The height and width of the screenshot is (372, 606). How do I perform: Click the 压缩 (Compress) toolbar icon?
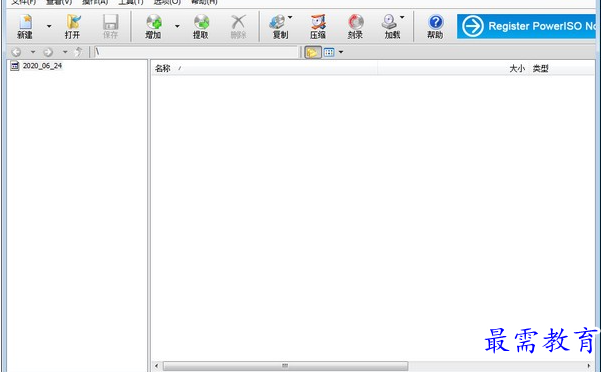(318, 26)
